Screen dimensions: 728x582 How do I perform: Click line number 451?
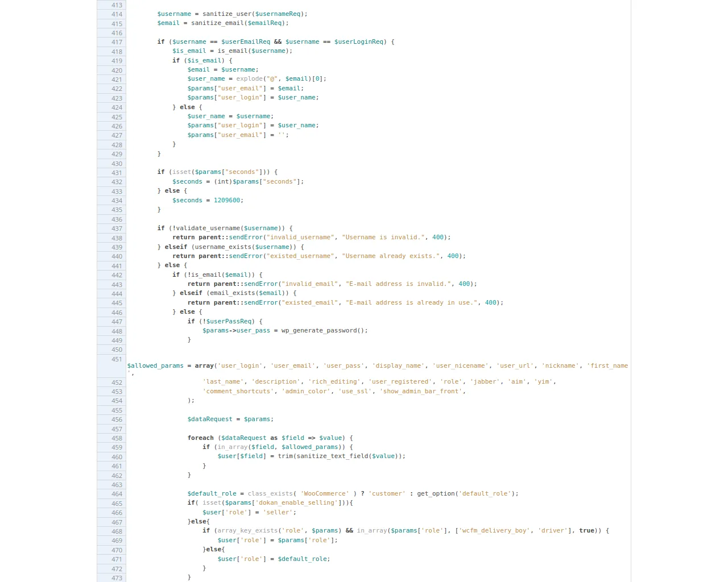pos(117,359)
